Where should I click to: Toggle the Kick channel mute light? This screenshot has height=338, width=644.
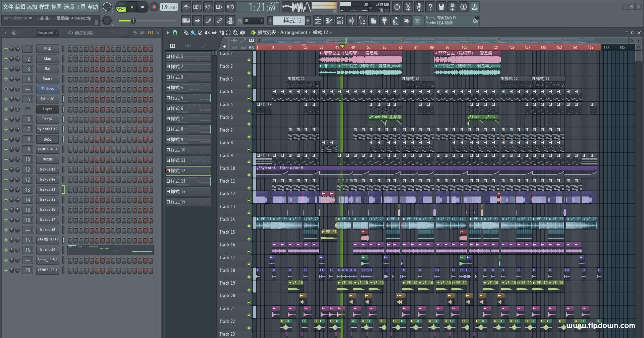[6, 49]
